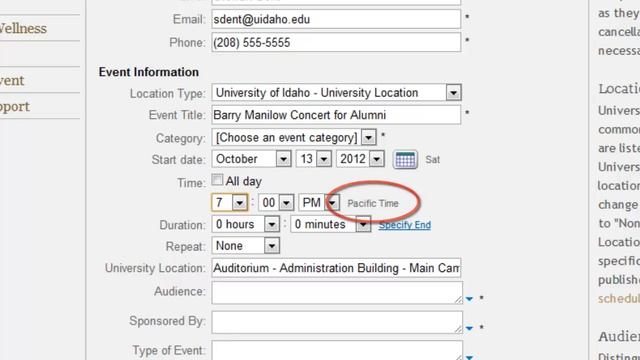The image size is (640, 360).
Task: Click blue arrow beside Audience field
Action: pos(469,299)
